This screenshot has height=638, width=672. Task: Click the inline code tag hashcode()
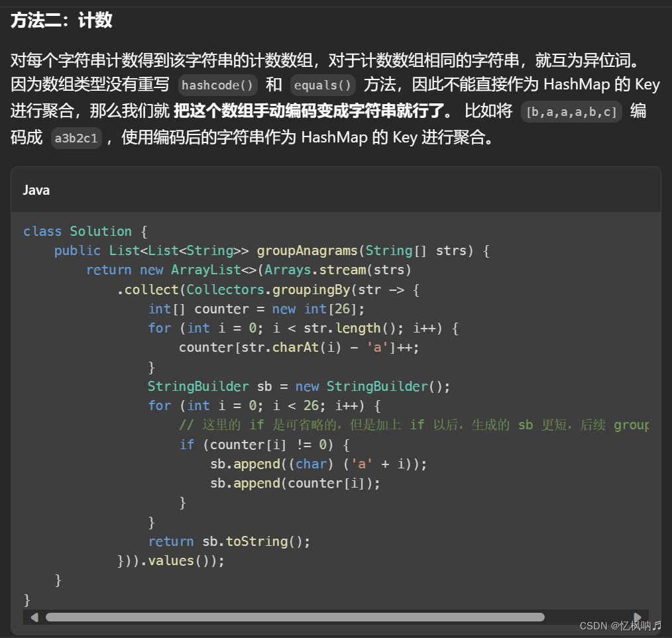(x=217, y=85)
